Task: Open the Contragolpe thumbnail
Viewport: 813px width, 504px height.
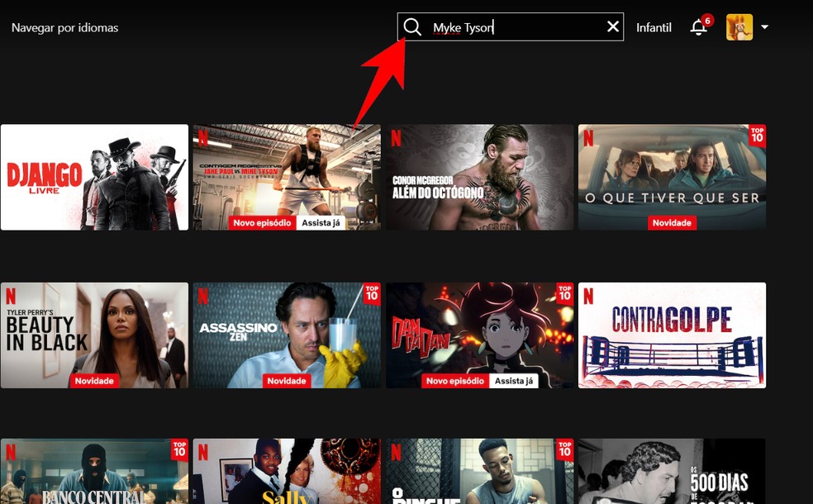Action: coord(672,335)
